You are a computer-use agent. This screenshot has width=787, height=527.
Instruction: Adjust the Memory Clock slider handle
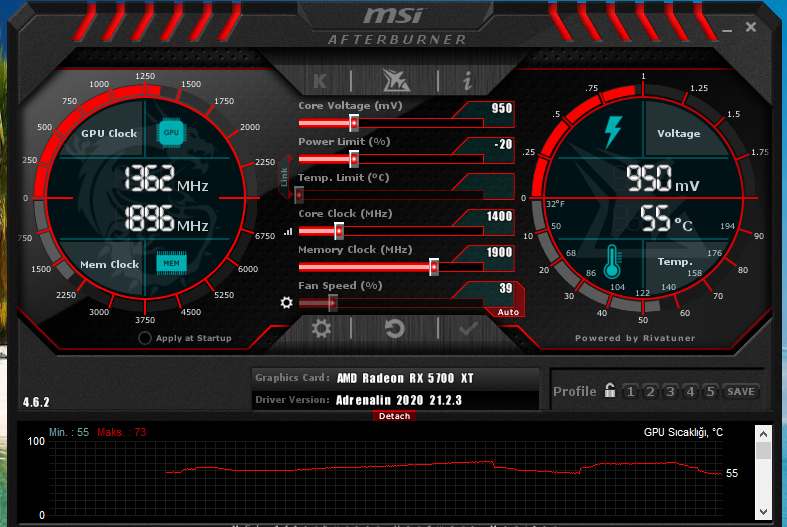434,267
